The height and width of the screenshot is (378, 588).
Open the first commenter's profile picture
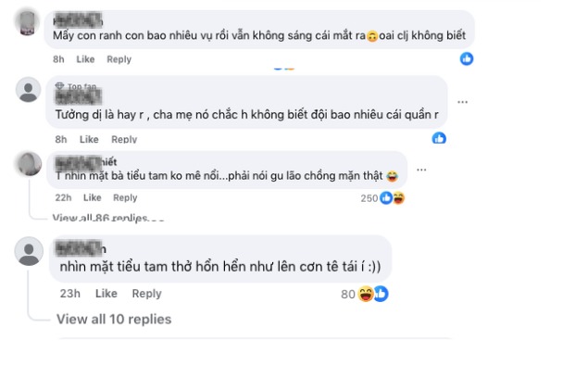point(29,19)
